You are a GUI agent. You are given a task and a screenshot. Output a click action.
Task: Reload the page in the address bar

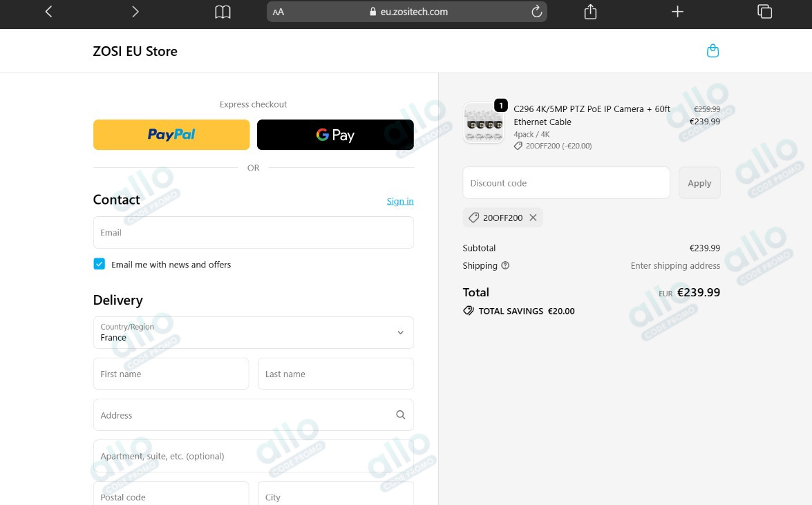(536, 12)
